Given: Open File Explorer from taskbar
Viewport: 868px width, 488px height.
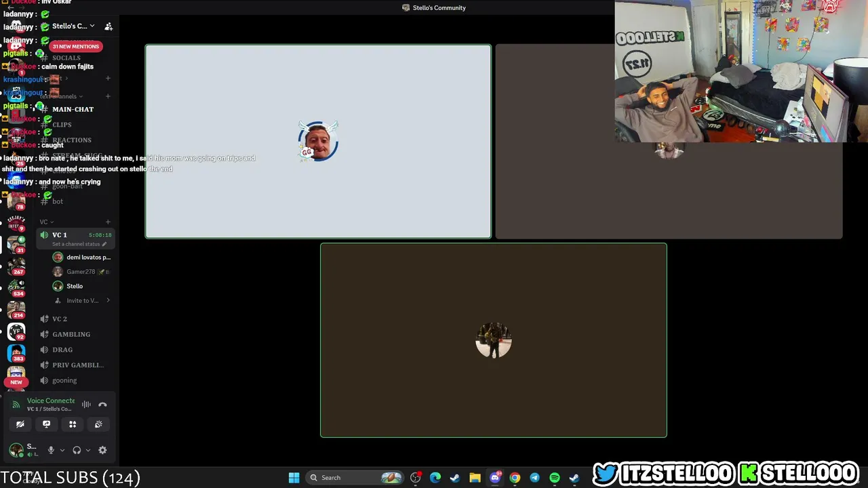Looking at the screenshot, I should 475,478.
